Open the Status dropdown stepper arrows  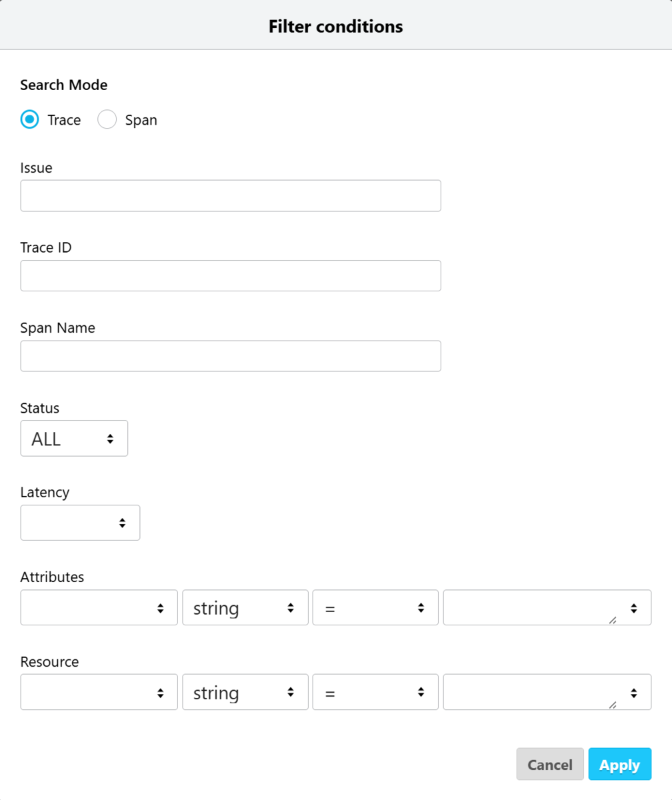click(110, 438)
